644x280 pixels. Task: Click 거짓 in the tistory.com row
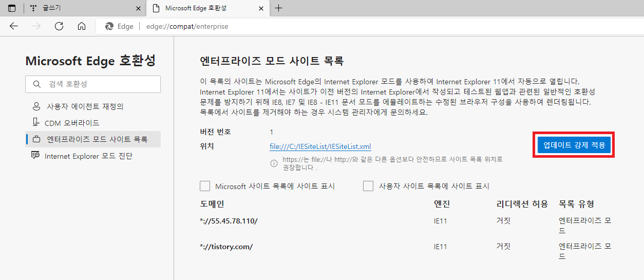tap(503, 247)
